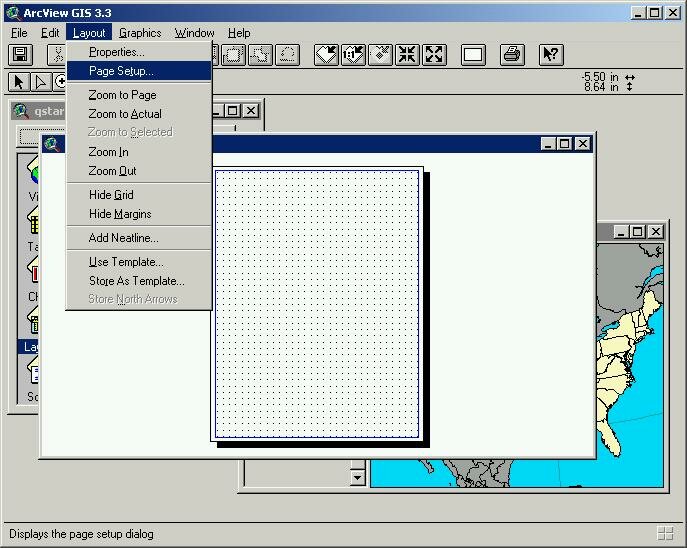Image resolution: width=687 pixels, height=548 pixels.
Task: Click the Zoom to Selected toolbar icon
Action: [380, 55]
